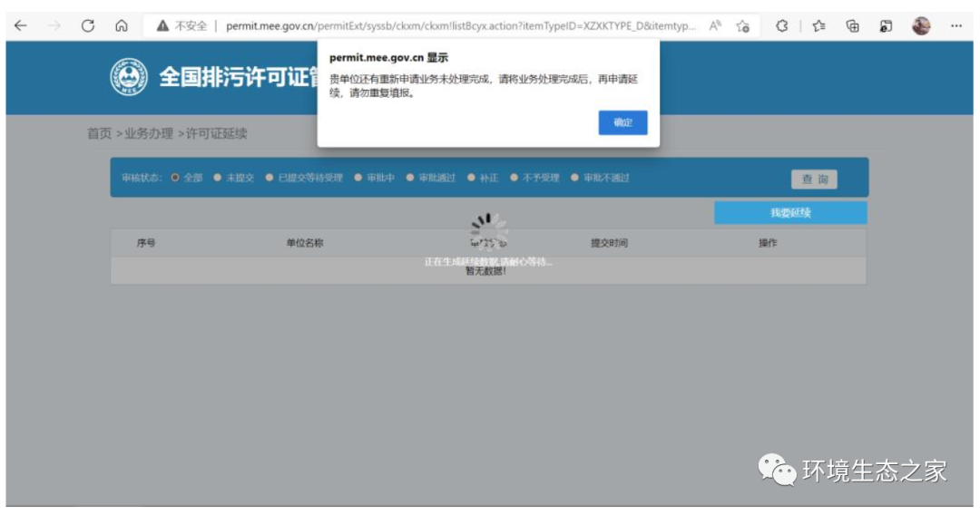Go to 首页 in the breadcrumb
Image resolution: width=980 pixels, height=515 pixels.
(99, 133)
